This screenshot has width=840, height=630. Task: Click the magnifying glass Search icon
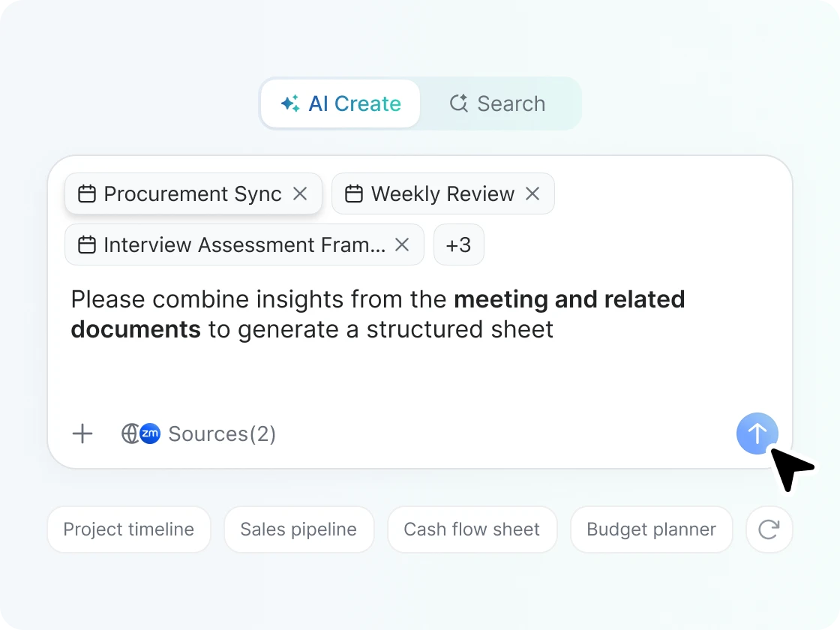point(457,103)
